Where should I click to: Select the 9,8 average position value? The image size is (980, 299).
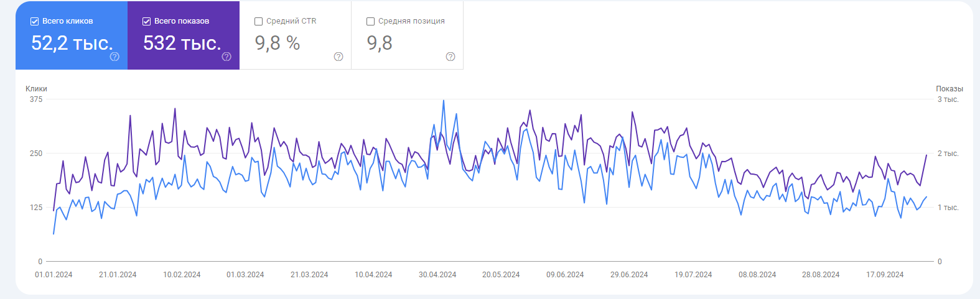[380, 43]
